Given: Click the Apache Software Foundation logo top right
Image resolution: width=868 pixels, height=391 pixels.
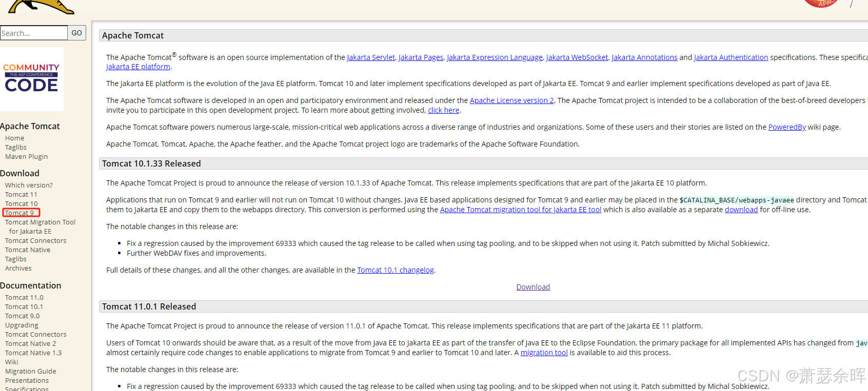Looking at the screenshot, I should coord(821,4).
